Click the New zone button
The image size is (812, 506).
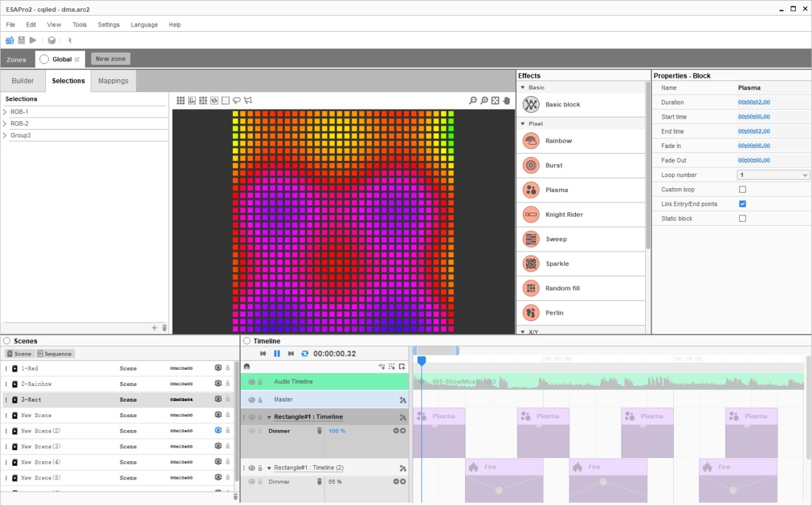[x=110, y=59]
